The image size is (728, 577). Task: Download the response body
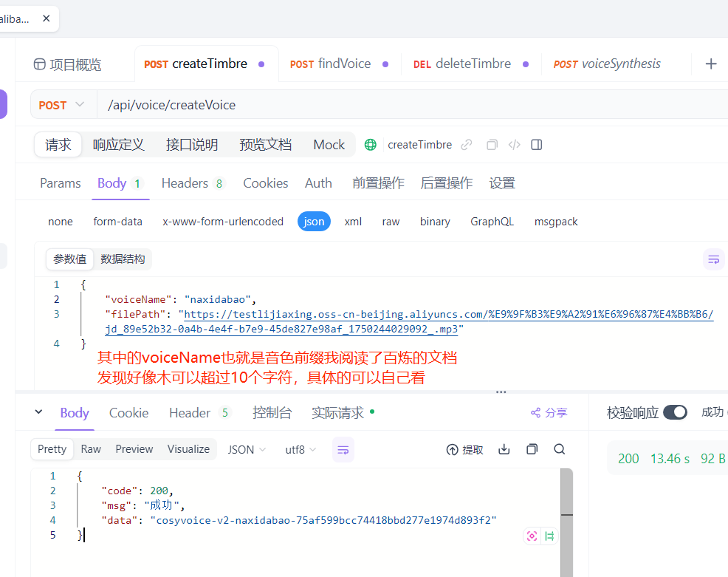click(504, 448)
